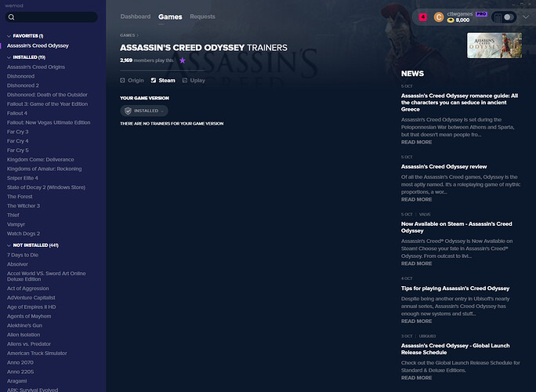Screen dimensions: 536x392
Task: Collapse the Favorites section
Action: (x=9, y=36)
